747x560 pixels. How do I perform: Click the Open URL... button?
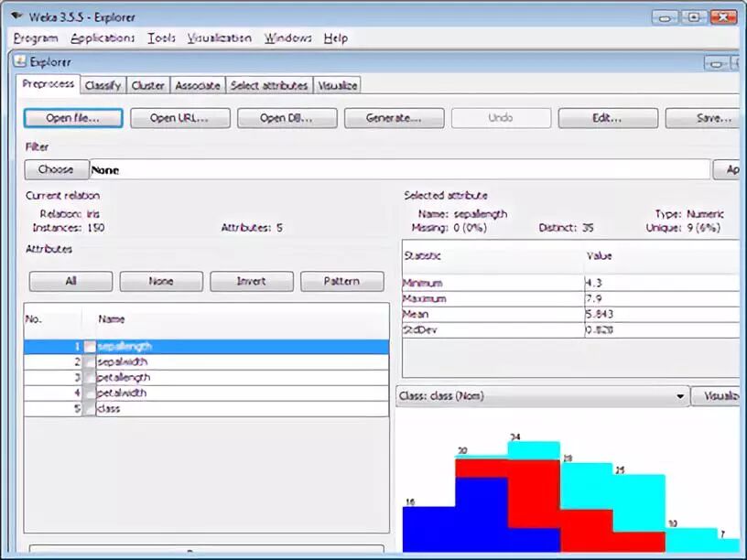coord(179,118)
